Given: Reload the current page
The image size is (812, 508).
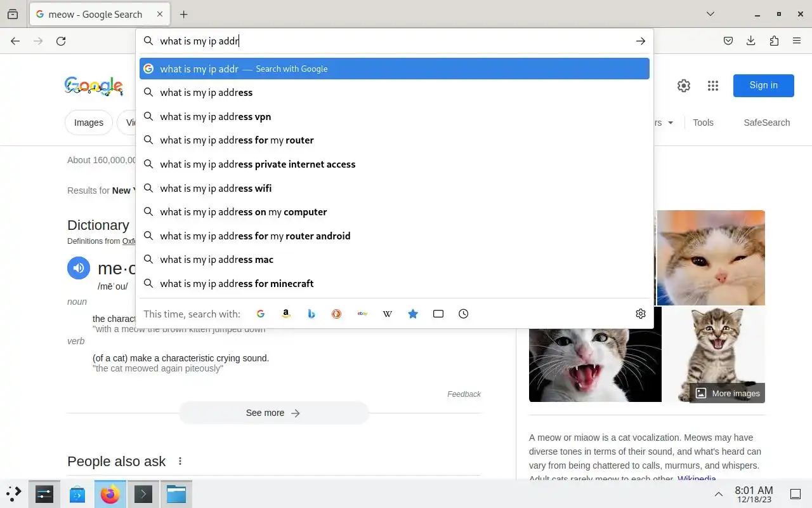Looking at the screenshot, I should click(x=61, y=41).
